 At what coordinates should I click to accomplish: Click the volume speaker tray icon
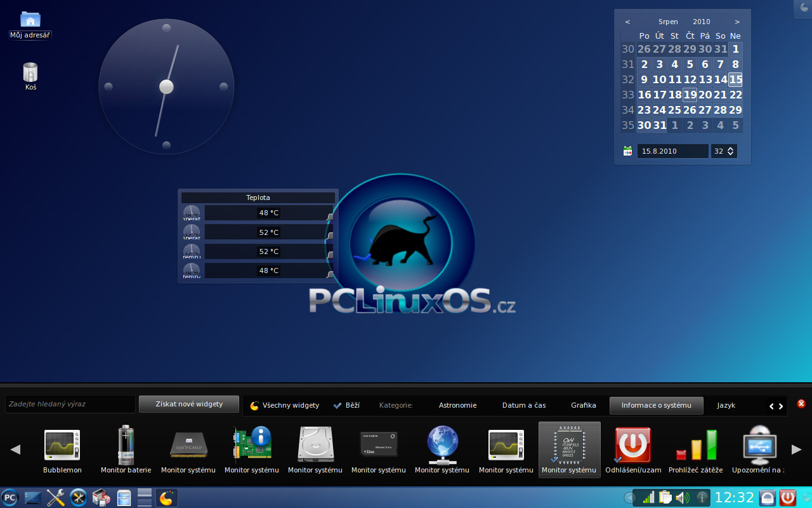pos(682,498)
